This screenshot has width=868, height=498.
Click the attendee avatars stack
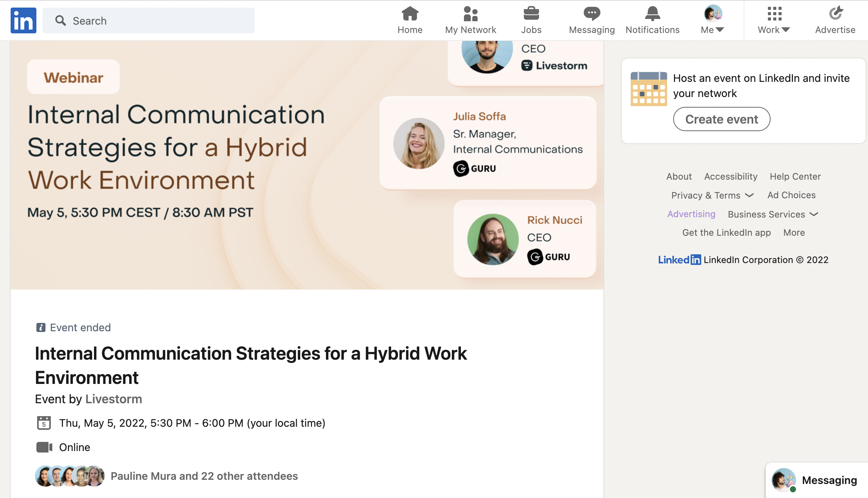tap(70, 476)
